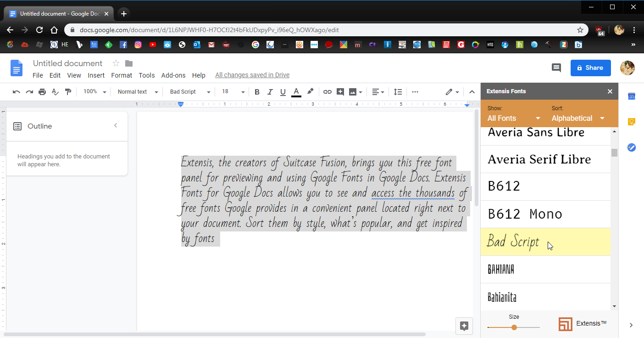Click All changes saved in Drive link

[252, 75]
